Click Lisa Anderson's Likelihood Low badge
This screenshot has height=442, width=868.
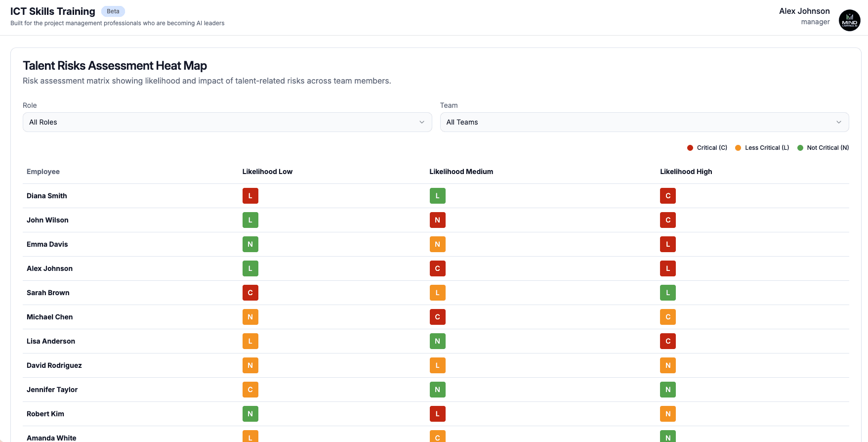250,341
